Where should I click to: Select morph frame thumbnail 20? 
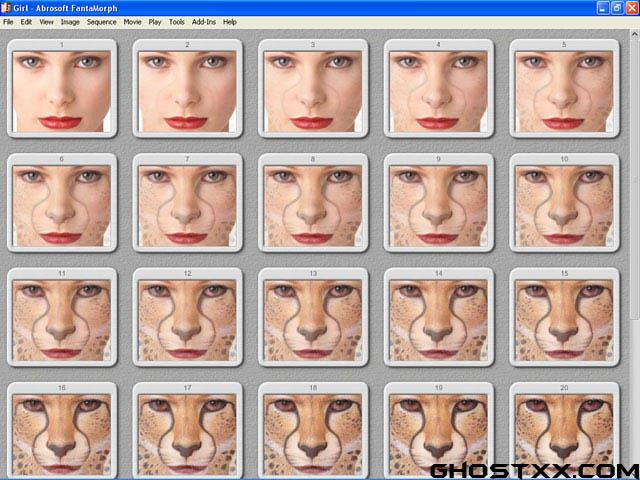[564, 429]
